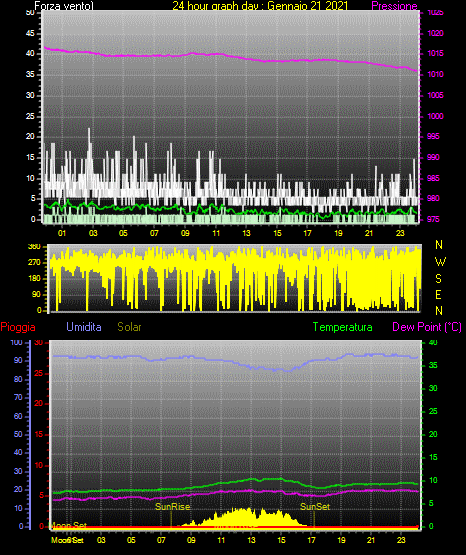Click the green 40 temperature axis value
466x555 pixels.
[433, 343]
